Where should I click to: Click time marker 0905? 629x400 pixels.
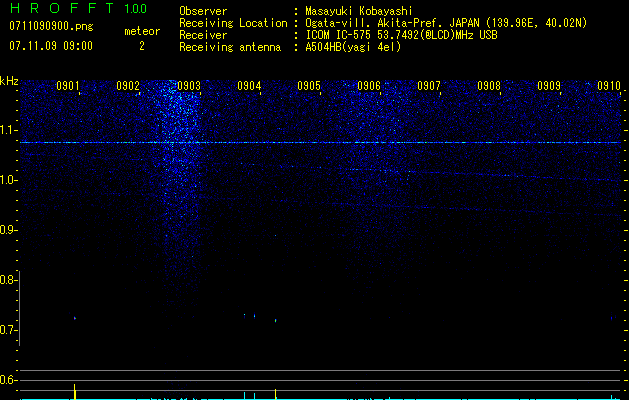click(309, 86)
